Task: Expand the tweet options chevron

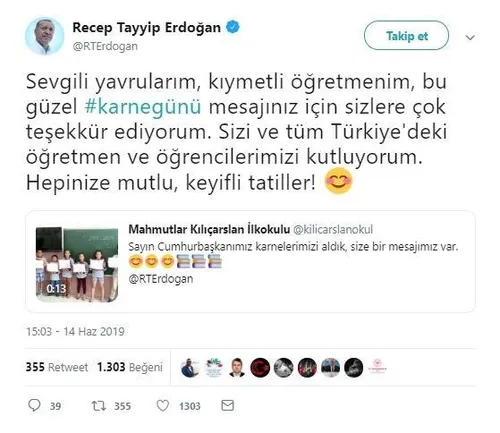Action: point(470,37)
